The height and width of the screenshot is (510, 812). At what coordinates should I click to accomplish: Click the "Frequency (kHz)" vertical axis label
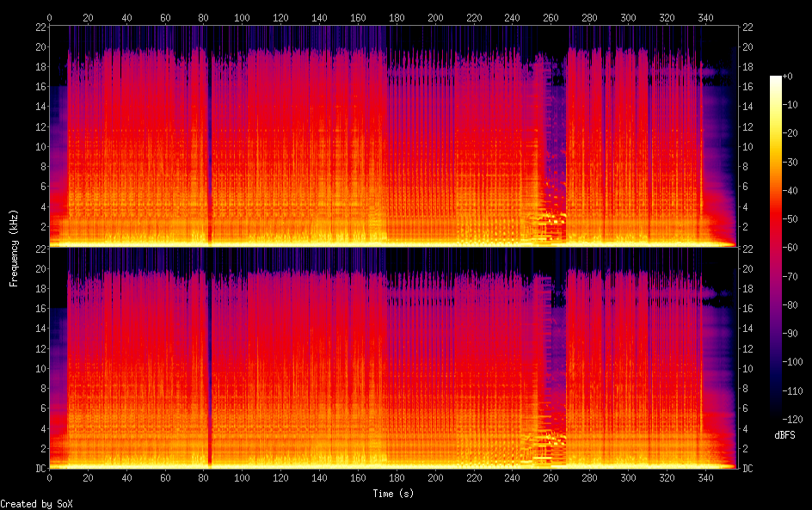pos(14,248)
